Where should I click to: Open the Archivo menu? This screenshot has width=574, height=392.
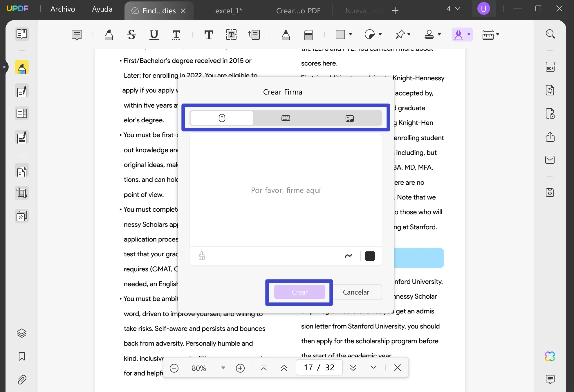pos(63,9)
